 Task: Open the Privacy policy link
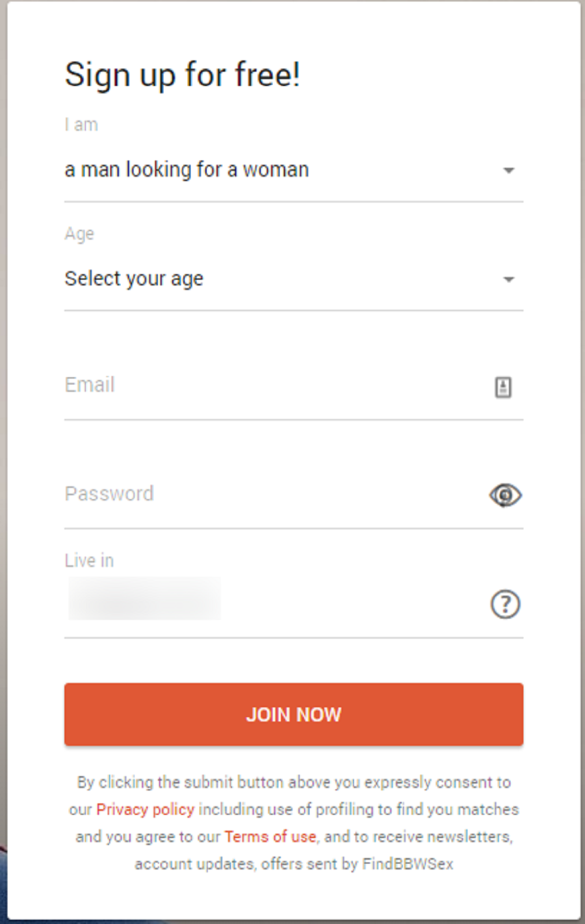point(145,810)
